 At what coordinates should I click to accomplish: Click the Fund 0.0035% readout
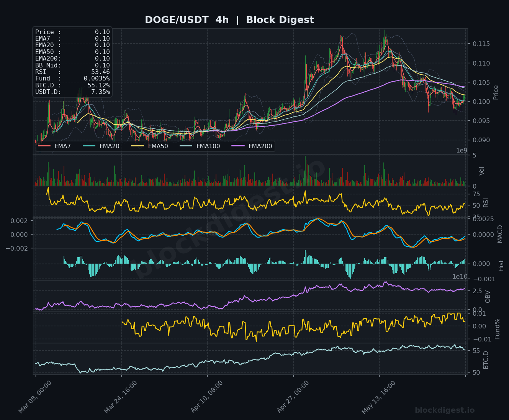[72, 79]
